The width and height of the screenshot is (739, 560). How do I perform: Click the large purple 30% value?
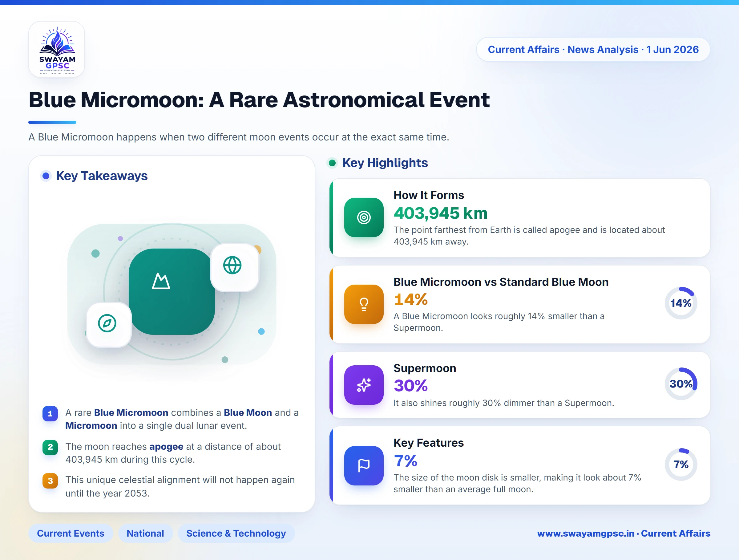tap(410, 386)
